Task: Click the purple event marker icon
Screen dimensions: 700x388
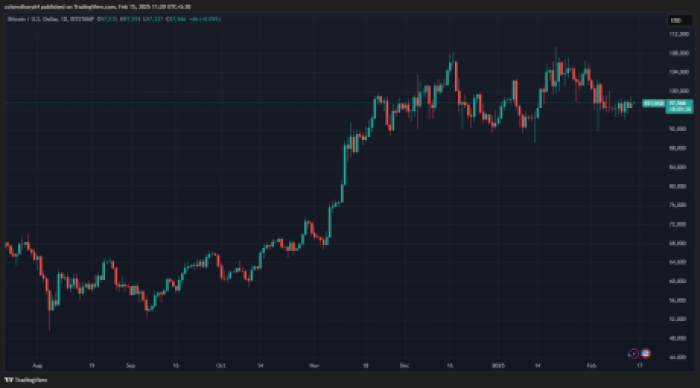Action: (633, 354)
